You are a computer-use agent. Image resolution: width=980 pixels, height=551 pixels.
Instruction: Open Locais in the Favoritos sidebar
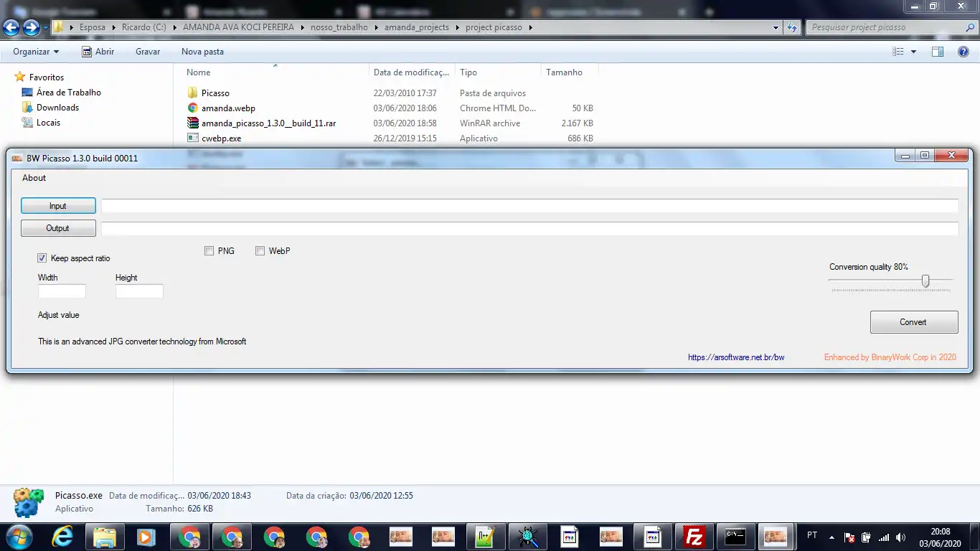[48, 123]
